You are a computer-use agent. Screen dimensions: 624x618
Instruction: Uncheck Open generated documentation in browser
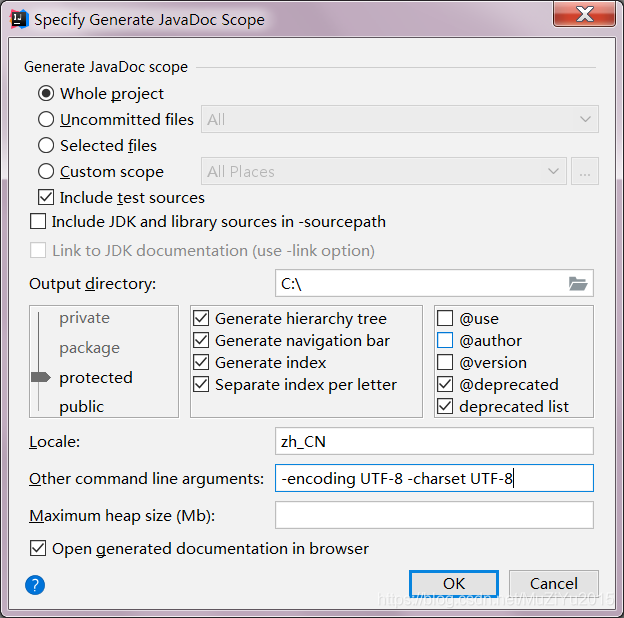(38, 548)
